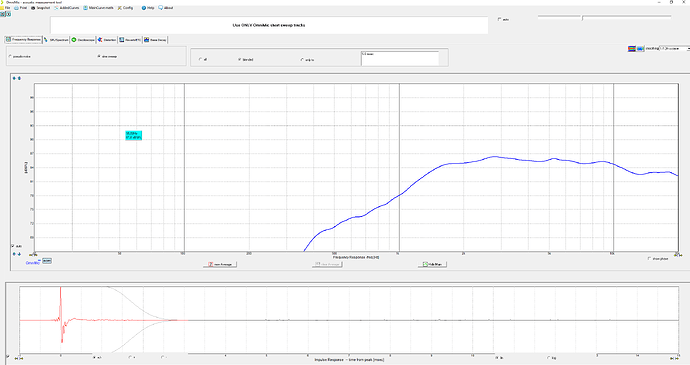This screenshot has height=365, width=690.
Task: Click the down arrow below the dB axis
Action: pos(19,254)
